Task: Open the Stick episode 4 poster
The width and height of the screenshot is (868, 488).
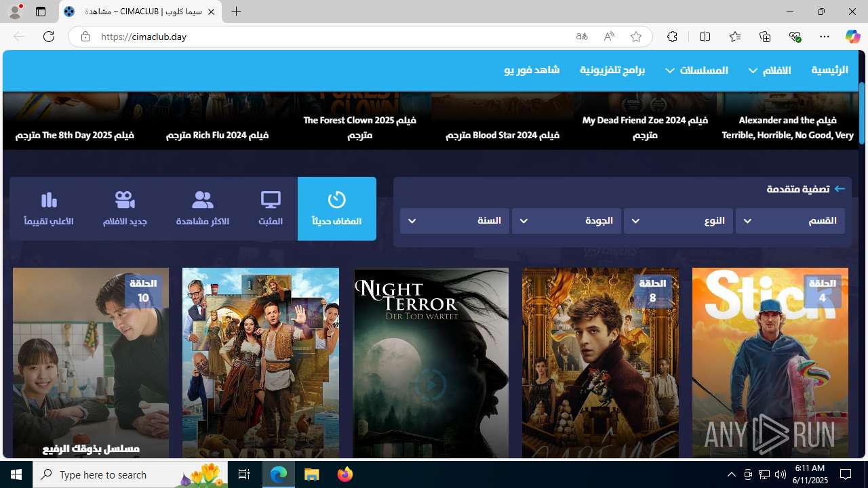Action: 770,363
